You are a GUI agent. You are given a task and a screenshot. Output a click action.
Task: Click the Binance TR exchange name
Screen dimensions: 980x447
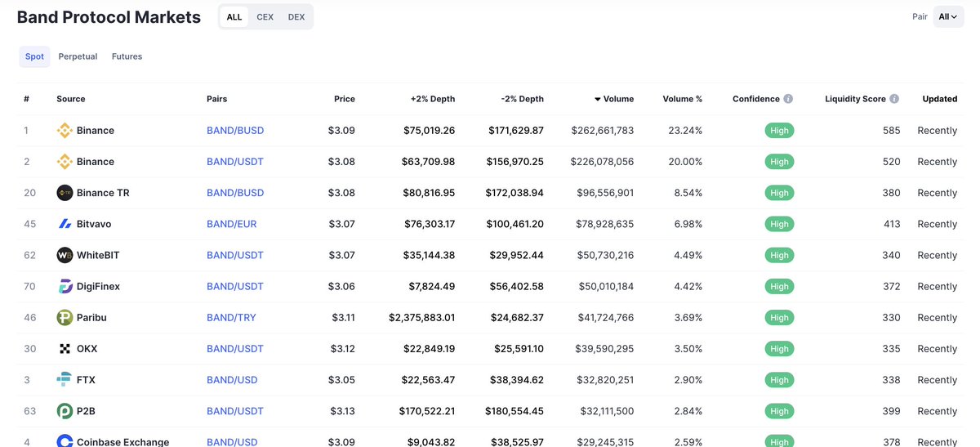103,193
